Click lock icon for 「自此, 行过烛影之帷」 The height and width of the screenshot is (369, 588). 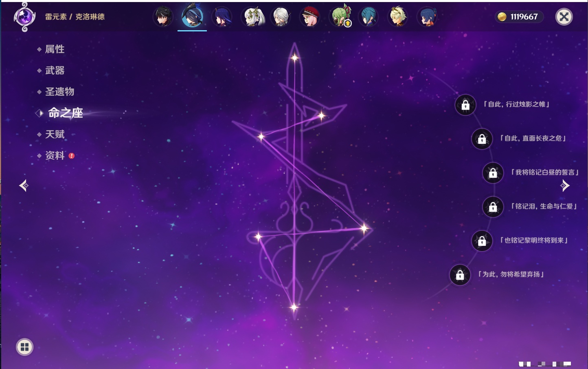tap(465, 105)
